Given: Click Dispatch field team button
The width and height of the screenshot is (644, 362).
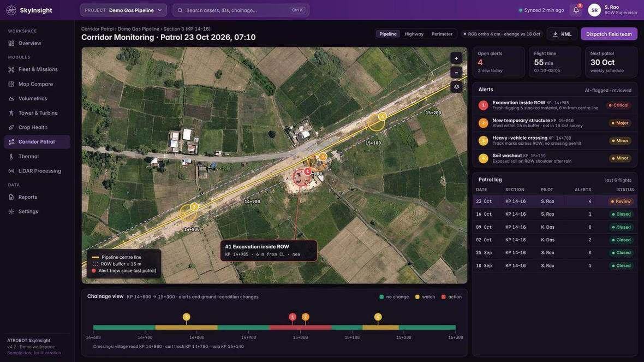Looking at the screenshot, I should click(x=609, y=34).
